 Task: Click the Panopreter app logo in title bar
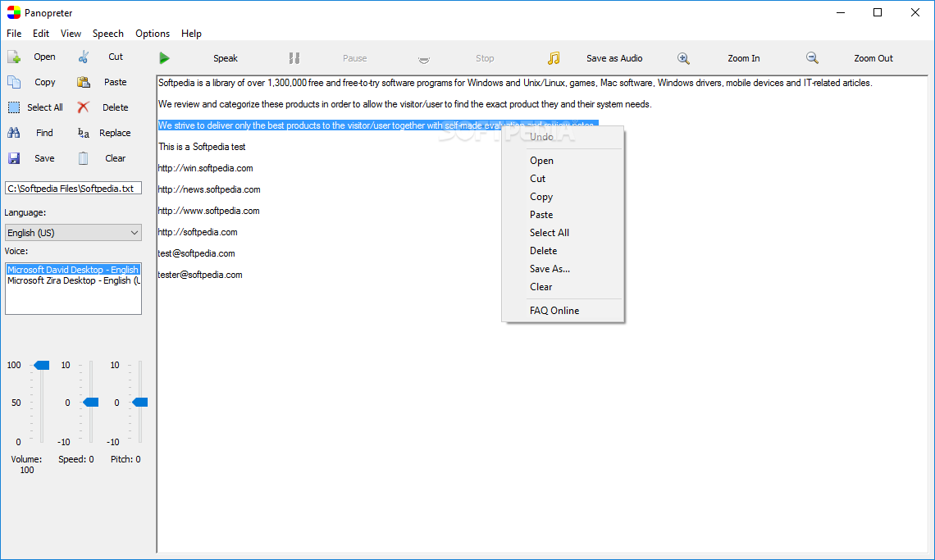14,12
